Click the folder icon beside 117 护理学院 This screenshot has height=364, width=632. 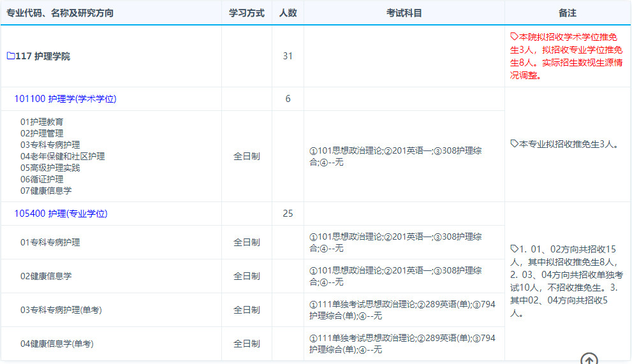(x=10, y=56)
